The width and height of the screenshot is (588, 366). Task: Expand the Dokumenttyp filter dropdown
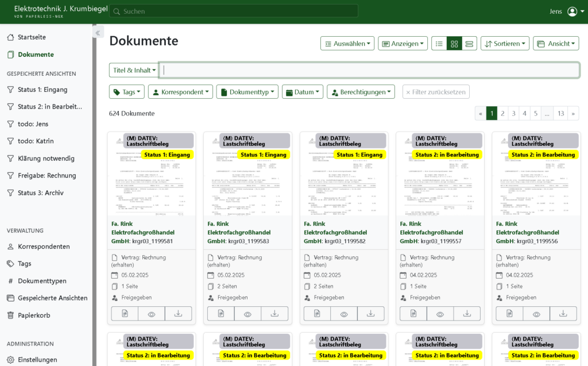pos(247,92)
